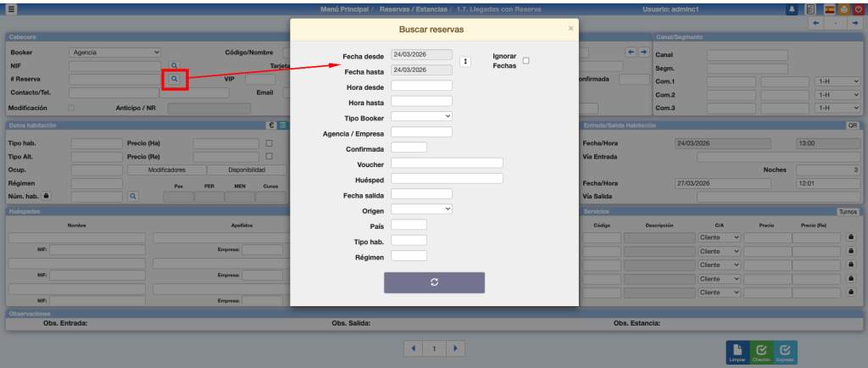868x368 pixels.
Task: Expand the Origen dropdown
Action: point(421,209)
